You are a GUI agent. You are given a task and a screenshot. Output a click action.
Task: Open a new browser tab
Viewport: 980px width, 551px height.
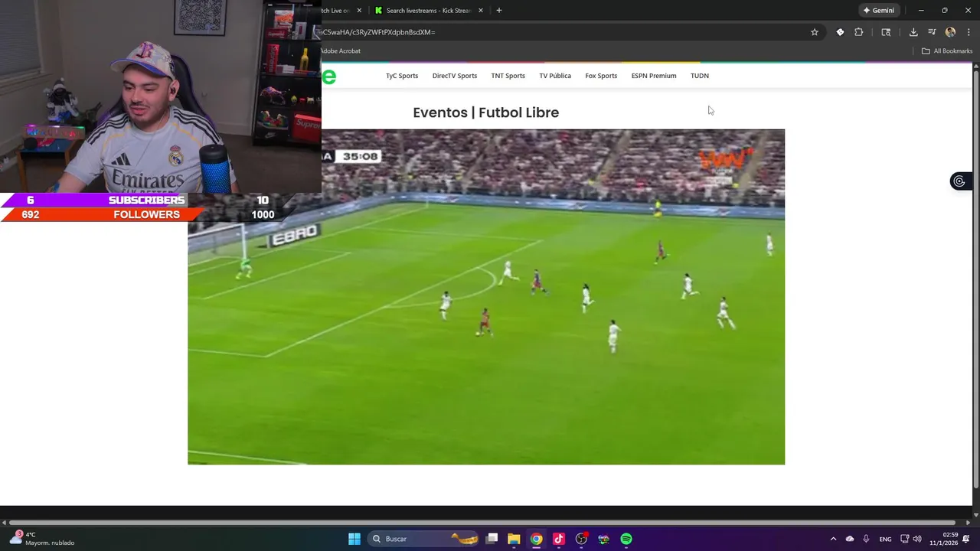[x=499, y=11]
